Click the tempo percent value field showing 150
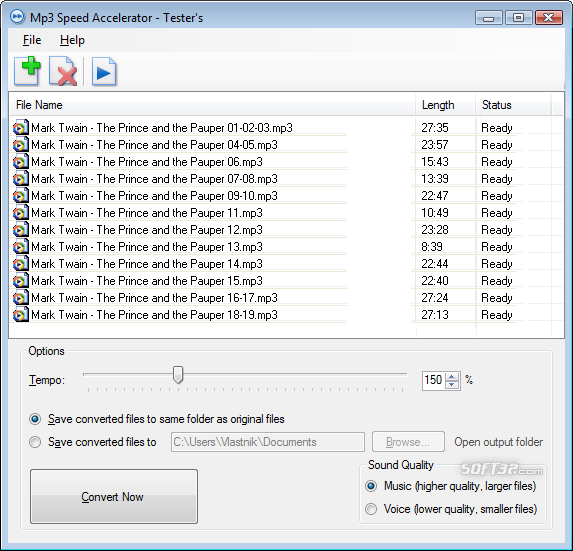This screenshot has width=573, height=551. [434, 380]
